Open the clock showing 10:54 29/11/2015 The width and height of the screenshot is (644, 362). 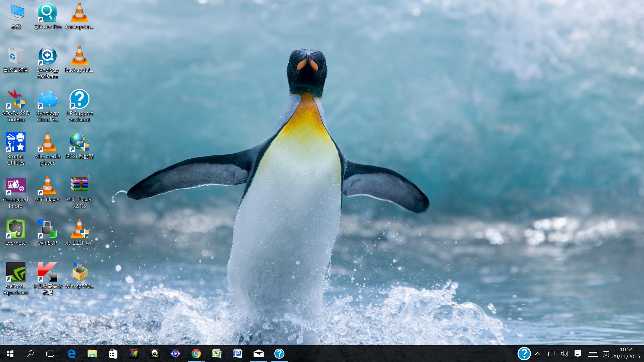coord(626,353)
